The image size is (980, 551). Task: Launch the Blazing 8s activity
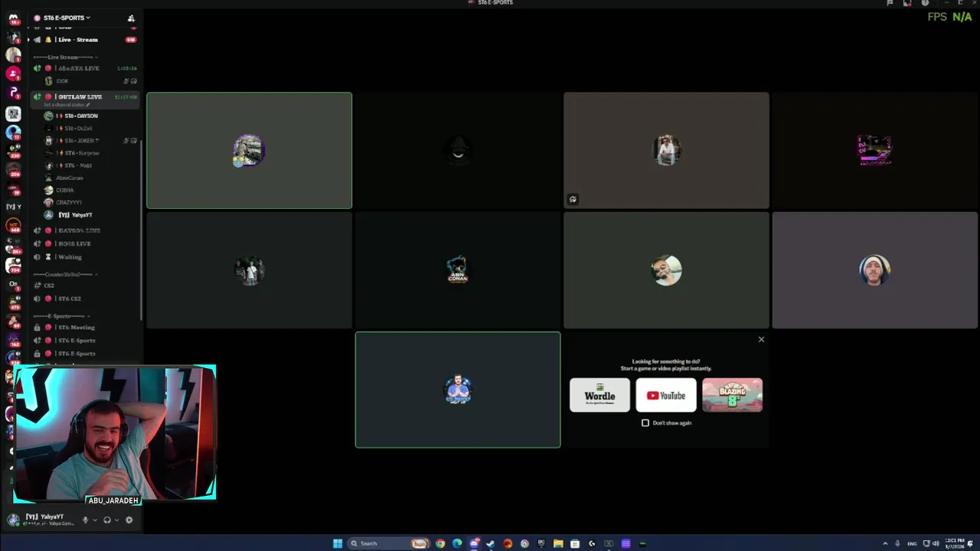[x=732, y=395]
